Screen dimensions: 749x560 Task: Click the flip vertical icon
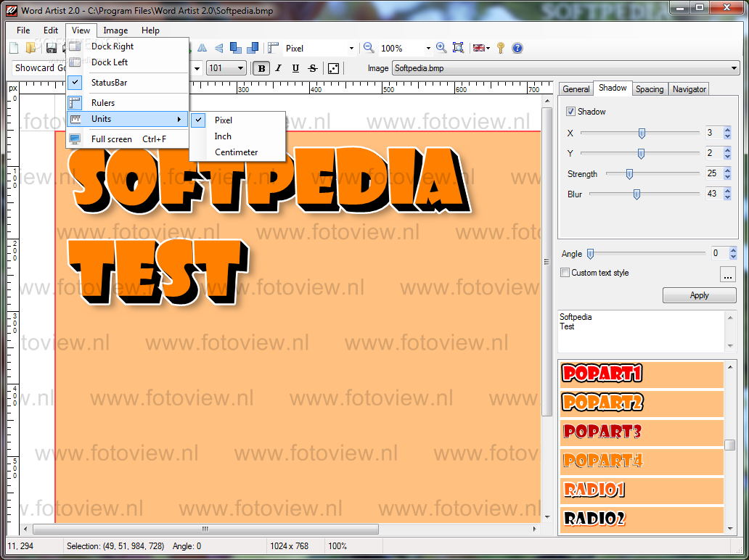click(x=218, y=48)
